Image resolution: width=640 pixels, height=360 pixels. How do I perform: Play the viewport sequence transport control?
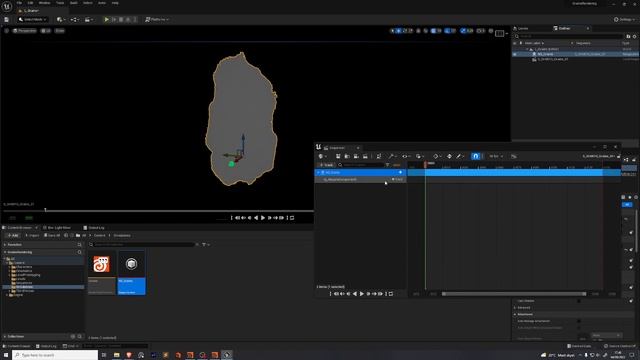coord(263,218)
